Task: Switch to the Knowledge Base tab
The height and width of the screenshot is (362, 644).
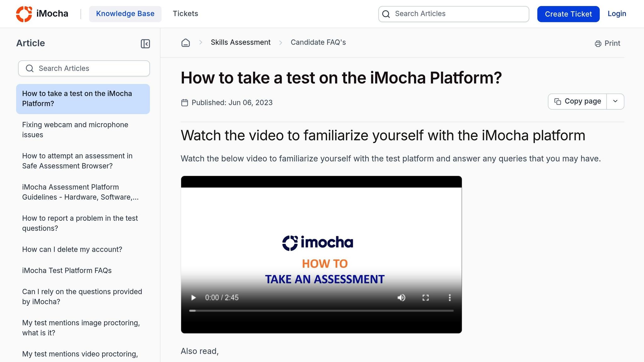Action: 125,14
